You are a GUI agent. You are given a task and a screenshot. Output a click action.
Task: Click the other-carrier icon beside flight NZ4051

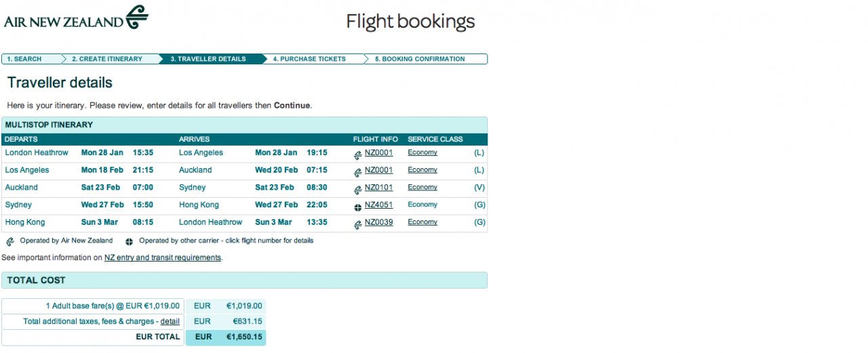(357, 207)
